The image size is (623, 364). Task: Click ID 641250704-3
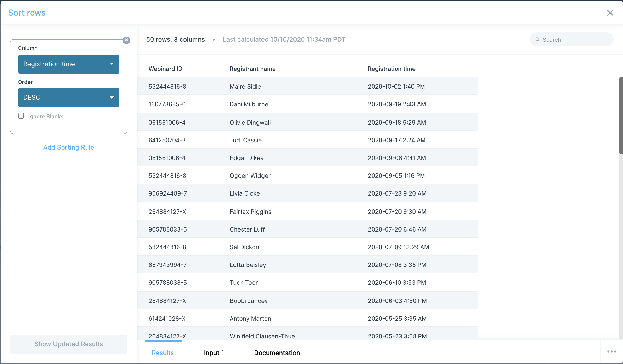point(167,140)
